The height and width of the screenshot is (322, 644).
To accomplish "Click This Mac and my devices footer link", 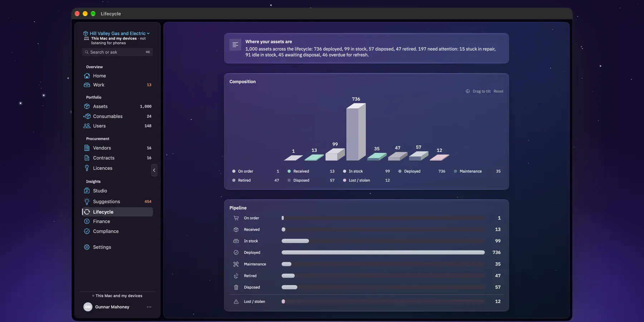I will pyautogui.click(x=117, y=296).
